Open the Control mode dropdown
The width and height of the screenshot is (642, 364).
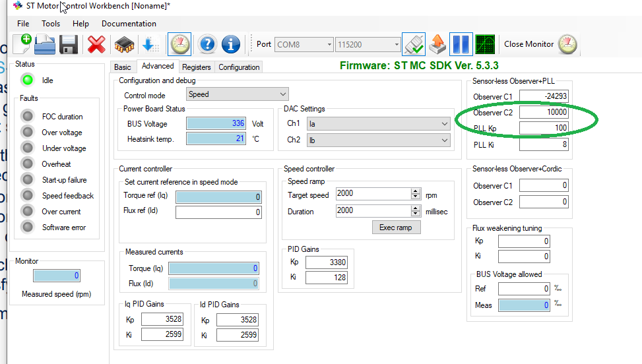pos(237,94)
